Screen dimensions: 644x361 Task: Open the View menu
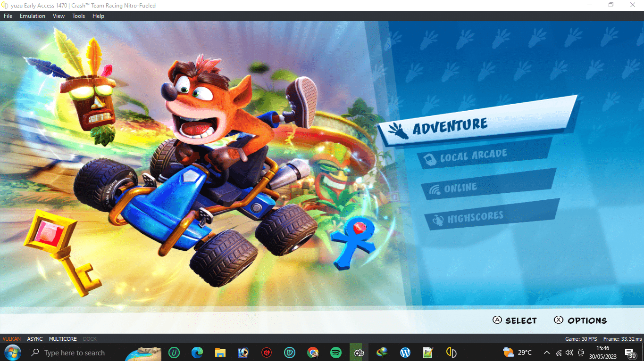59,16
